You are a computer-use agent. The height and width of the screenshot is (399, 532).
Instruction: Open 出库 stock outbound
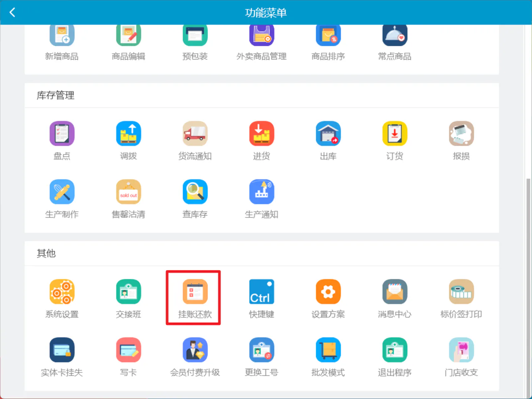click(x=328, y=141)
